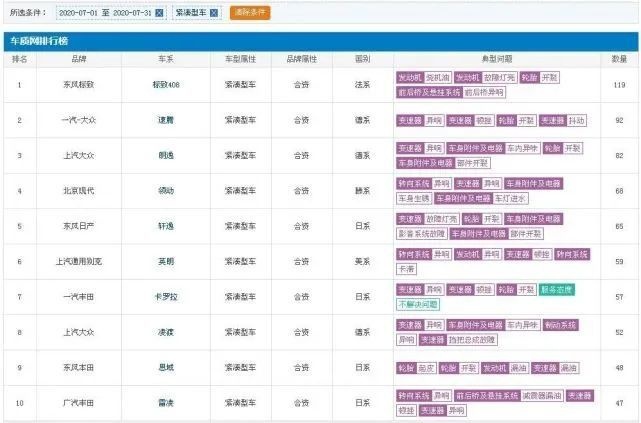Viewport: 641px width, 423px height.
Task: Click the 影音系统故障 tag for 轩逸
Action: 421,234
